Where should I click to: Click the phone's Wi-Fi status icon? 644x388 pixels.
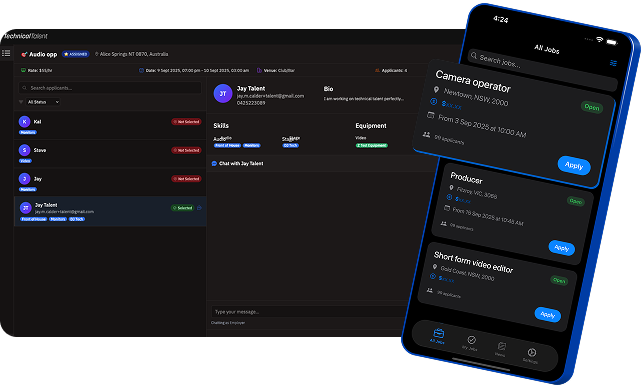click(x=600, y=39)
